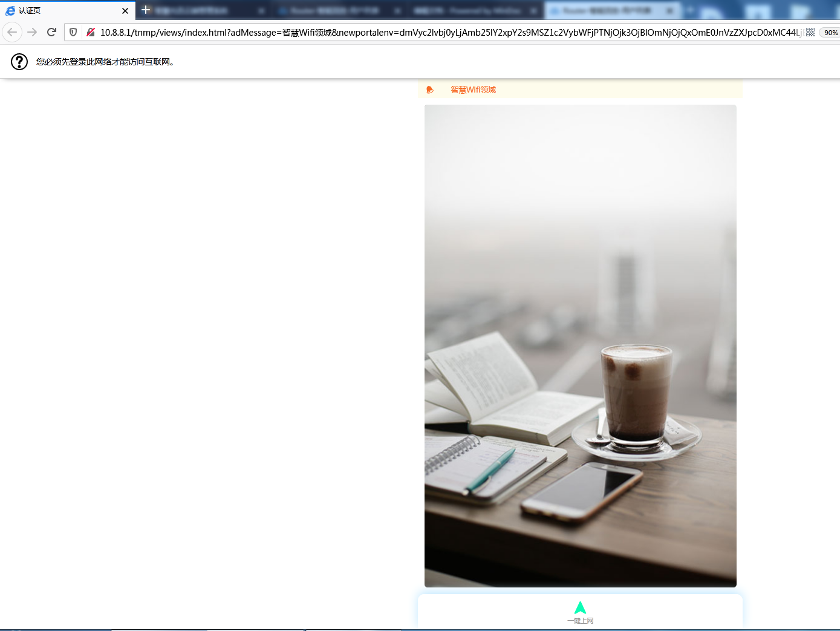Screen dimensions: 840x631
Task: Click the 您必须先登录此网络 notification message
Action: click(105, 62)
